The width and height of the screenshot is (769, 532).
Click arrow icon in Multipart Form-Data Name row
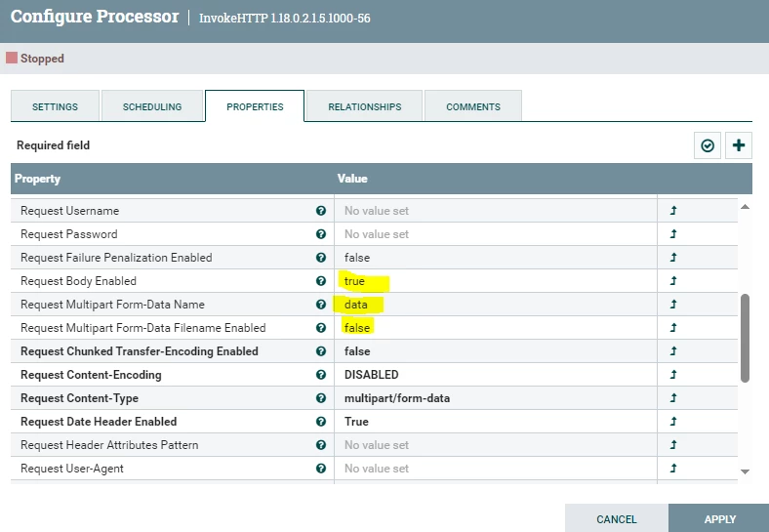coord(673,305)
